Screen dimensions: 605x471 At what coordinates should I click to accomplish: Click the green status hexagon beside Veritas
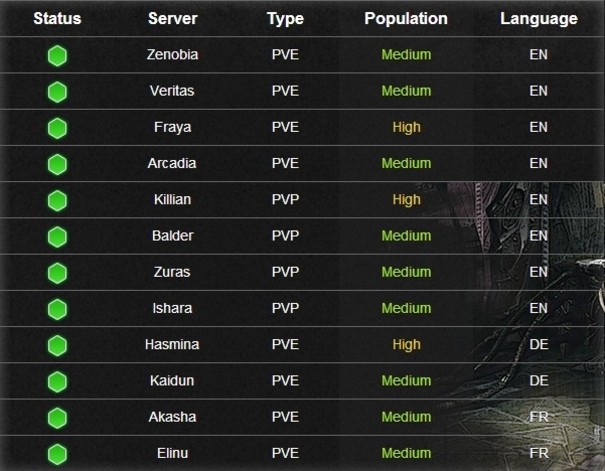(x=57, y=92)
